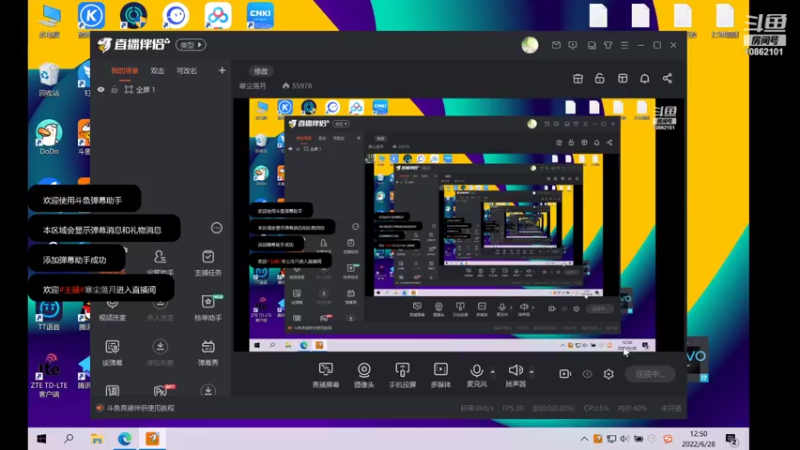Add a live screen capture source
The width and height of the screenshot is (800, 450).
pos(326,375)
